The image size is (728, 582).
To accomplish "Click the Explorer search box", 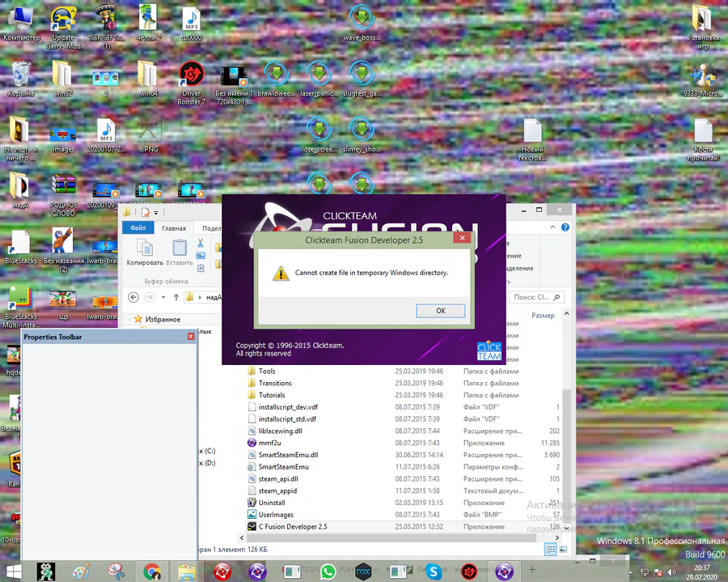I will [536, 297].
